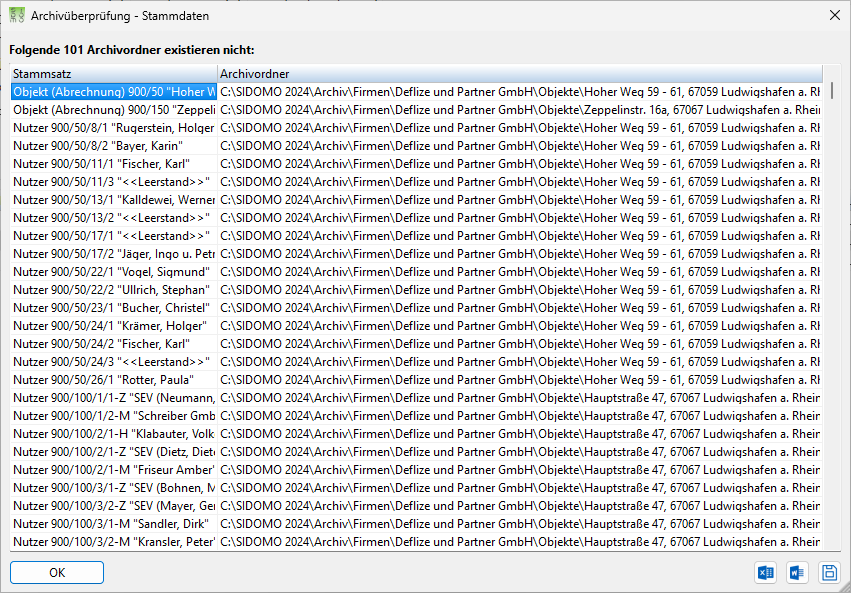Select the Nutzer 900/100/3/1-M Sandler, Dirk row
Image resolution: width=851 pixels, height=593 pixels.
tap(416, 524)
